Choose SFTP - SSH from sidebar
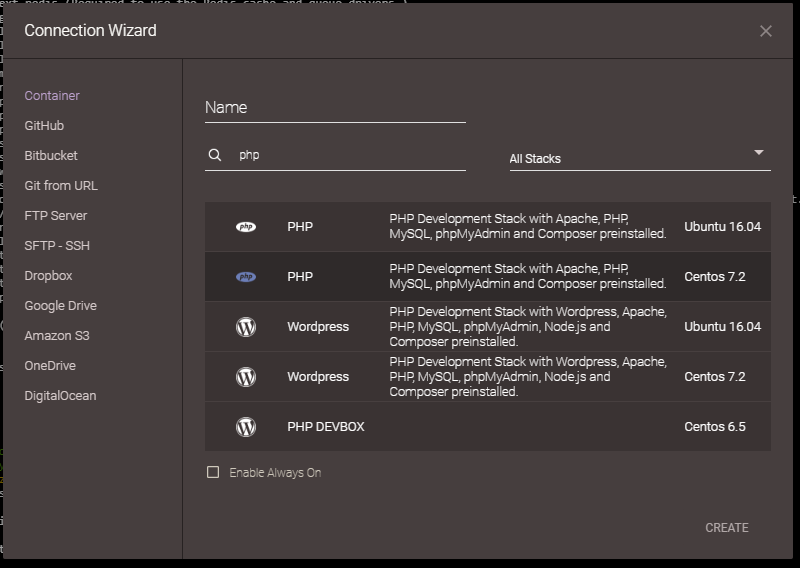 coord(57,245)
